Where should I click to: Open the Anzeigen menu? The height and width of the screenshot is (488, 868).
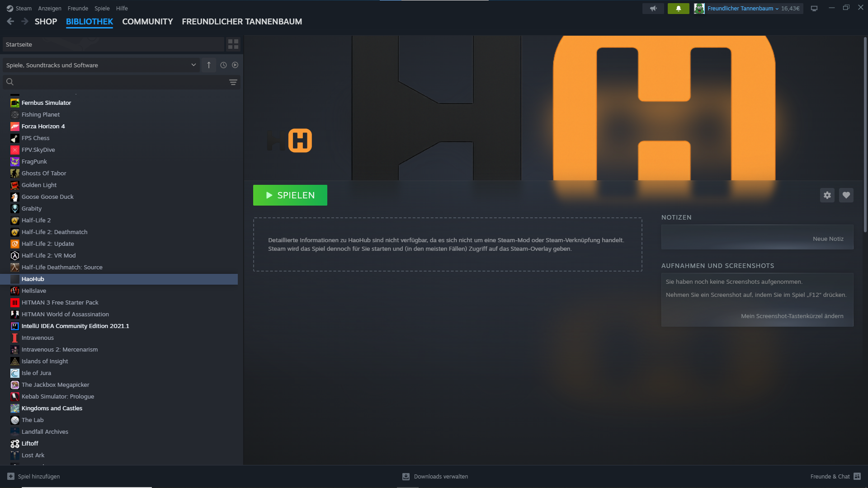click(x=50, y=8)
